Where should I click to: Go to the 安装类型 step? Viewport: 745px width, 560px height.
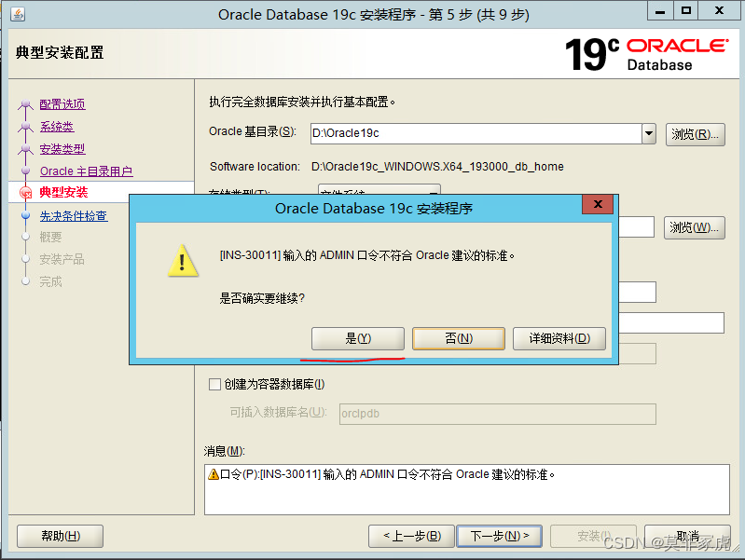click(x=62, y=149)
